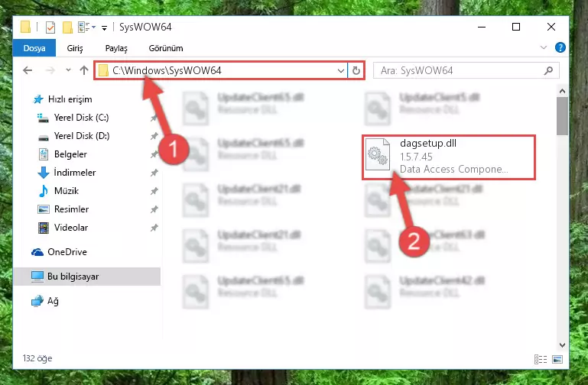Go up one folder level
Image resolution: width=588 pixels, height=385 pixels.
pos(84,70)
